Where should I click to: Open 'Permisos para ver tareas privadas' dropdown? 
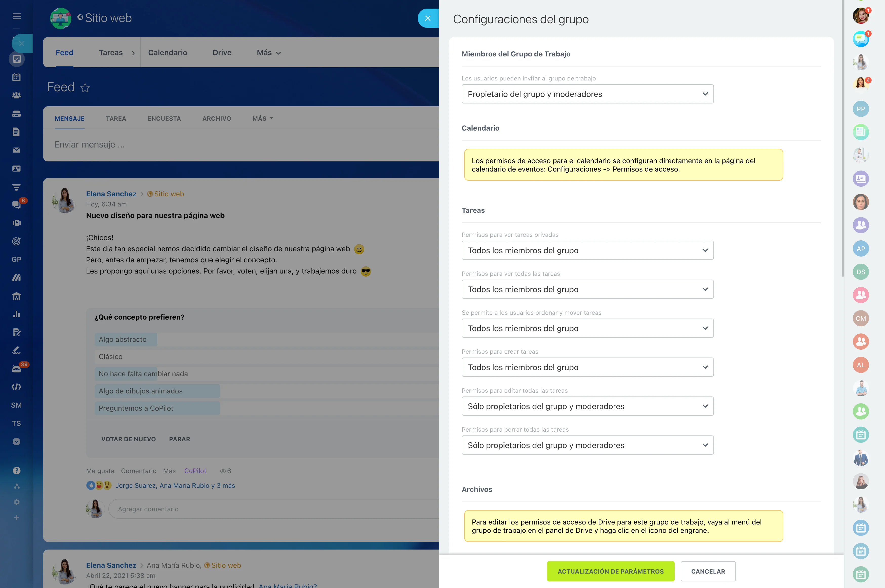[587, 250]
